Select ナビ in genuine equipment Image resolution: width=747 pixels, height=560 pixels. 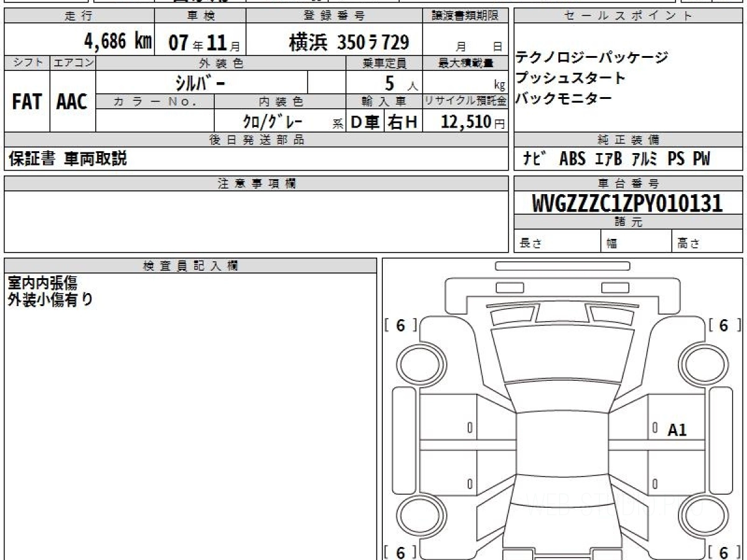click(535, 159)
